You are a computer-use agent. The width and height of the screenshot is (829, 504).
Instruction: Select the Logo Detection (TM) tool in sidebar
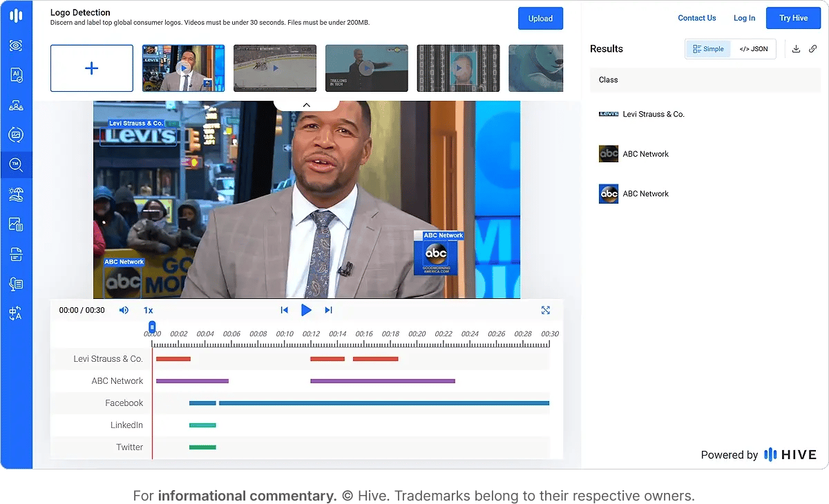click(17, 164)
